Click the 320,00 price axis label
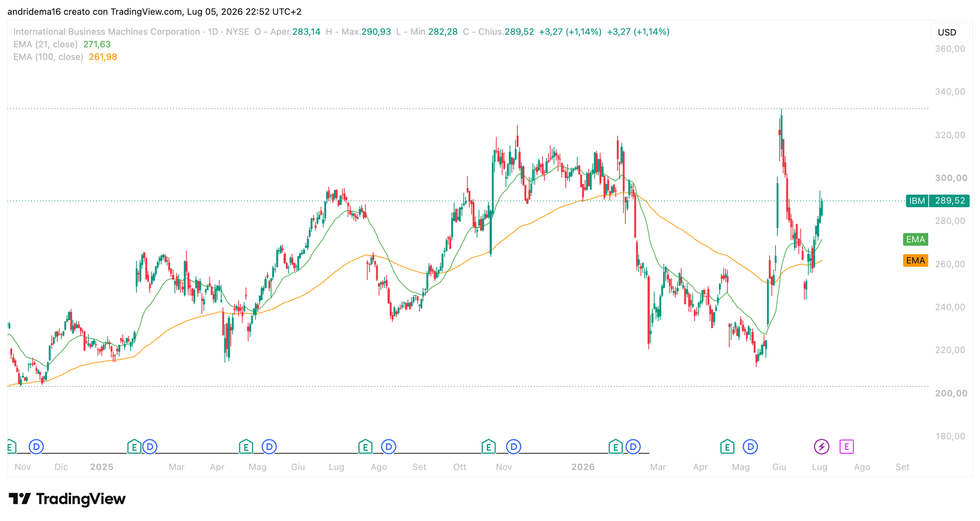Viewport: 980px width, 521px height. [x=950, y=135]
